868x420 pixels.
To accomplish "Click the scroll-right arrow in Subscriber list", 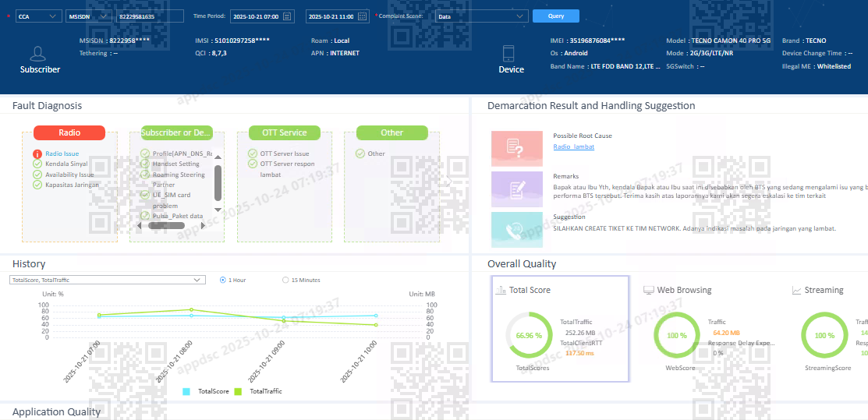I will (203, 225).
